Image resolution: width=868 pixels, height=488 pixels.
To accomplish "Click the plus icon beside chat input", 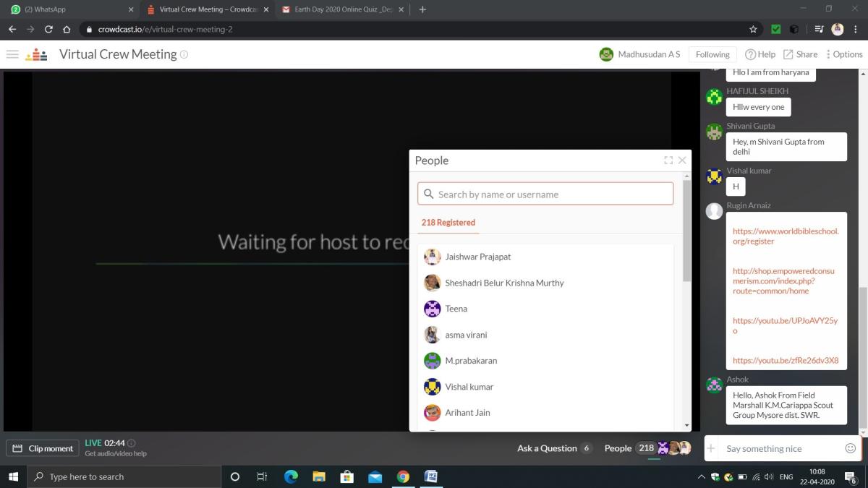I will point(711,448).
